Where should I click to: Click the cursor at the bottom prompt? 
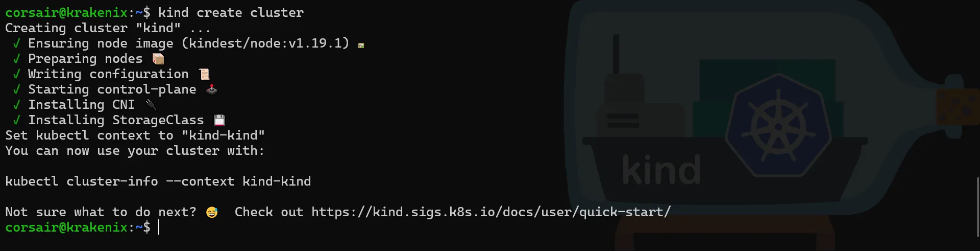coord(159,227)
